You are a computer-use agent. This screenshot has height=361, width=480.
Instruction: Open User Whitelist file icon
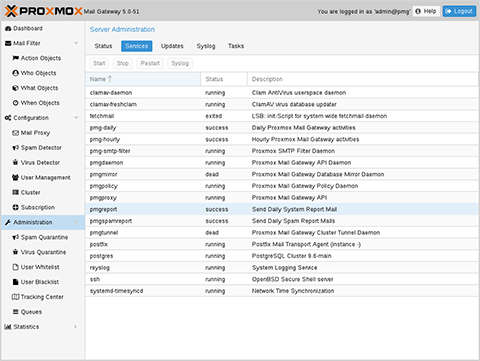pos(15,267)
